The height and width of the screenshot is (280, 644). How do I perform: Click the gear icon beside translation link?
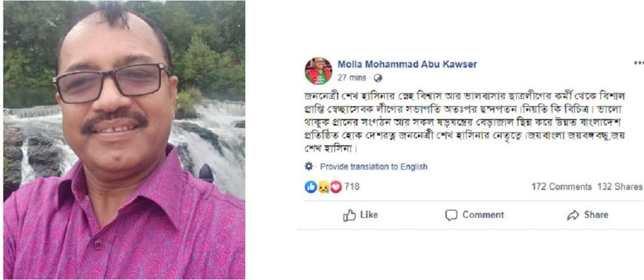[x=309, y=167]
